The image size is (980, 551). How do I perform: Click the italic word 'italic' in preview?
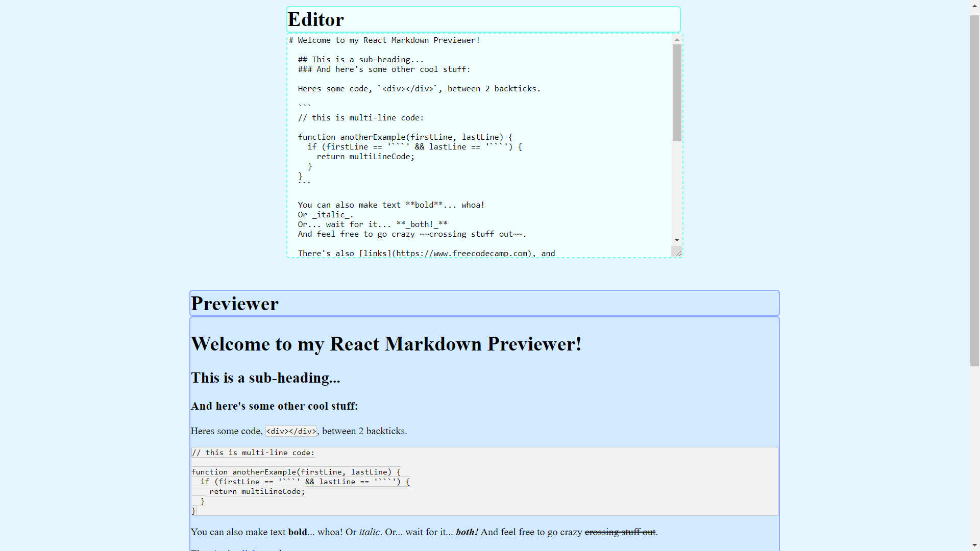point(370,532)
